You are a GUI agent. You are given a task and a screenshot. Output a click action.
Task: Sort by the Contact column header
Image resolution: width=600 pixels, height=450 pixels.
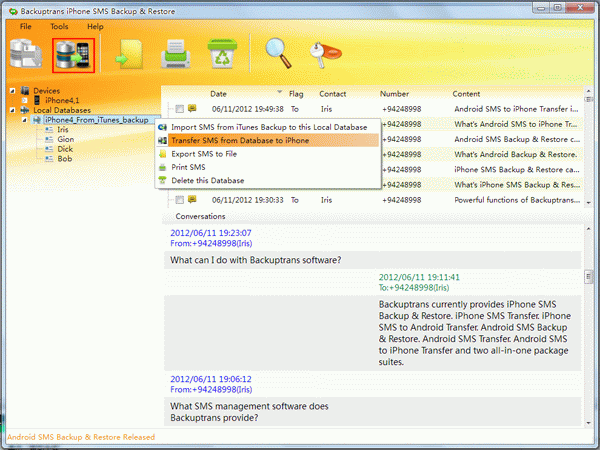coord(333,94)
